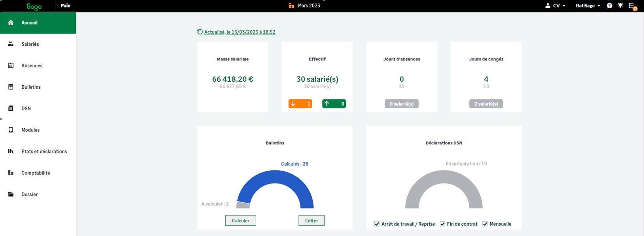Image resolution: width=644 pixels, height=236 pixels.
Task: Open the Modules section
Action: 38,130
